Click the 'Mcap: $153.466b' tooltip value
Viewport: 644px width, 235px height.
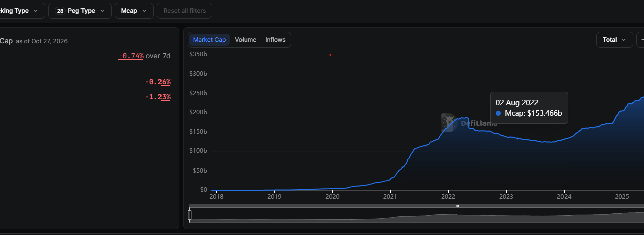(x=533, y=114)
